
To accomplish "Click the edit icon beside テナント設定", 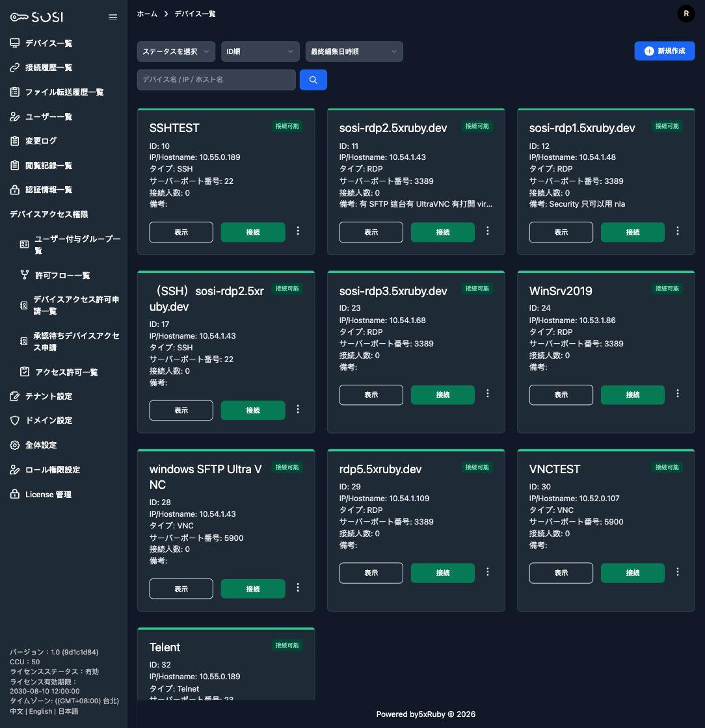I will (15, 396).
